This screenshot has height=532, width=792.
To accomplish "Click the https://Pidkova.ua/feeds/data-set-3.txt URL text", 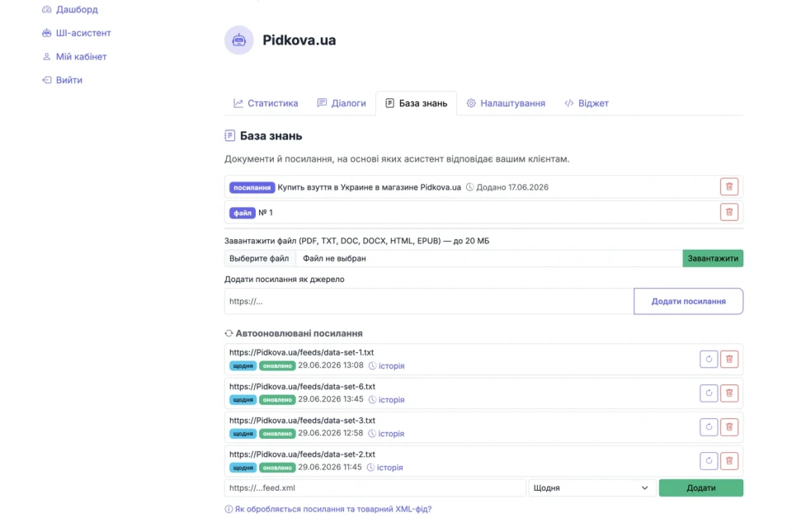I will [x=302, y=420].
